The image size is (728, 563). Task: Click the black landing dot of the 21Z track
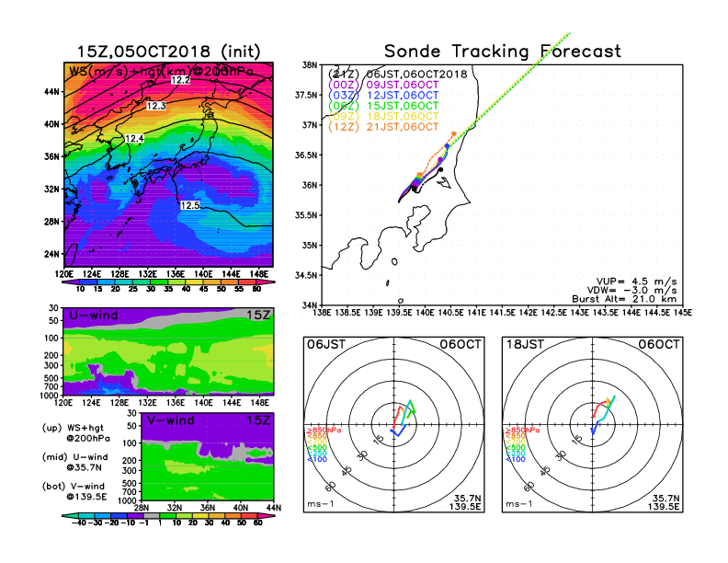(440, 169)
